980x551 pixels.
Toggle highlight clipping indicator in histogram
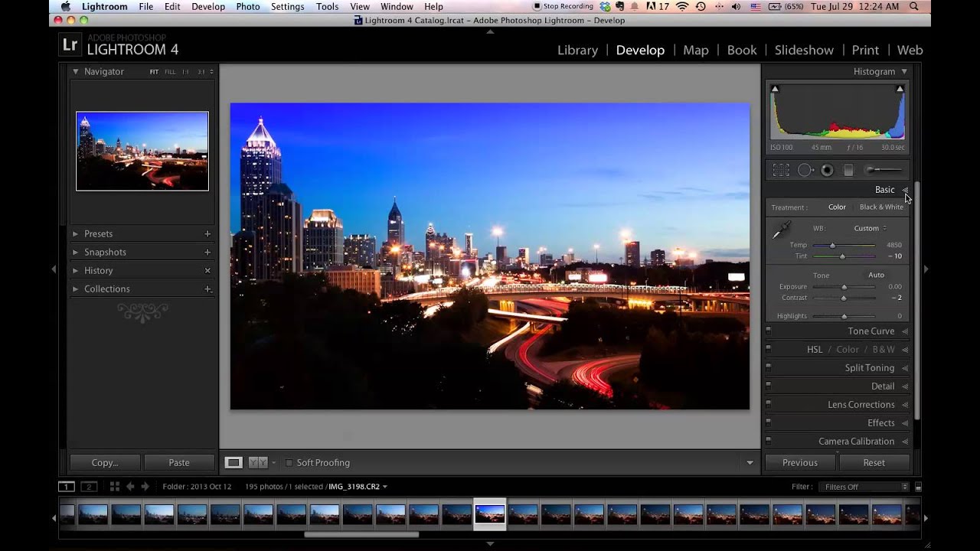[900, 90]
